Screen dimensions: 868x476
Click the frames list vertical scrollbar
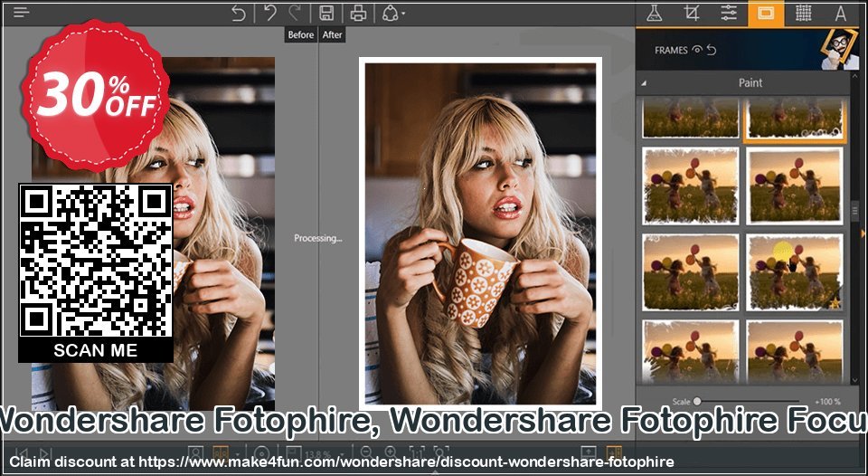[x=854, y=211]
